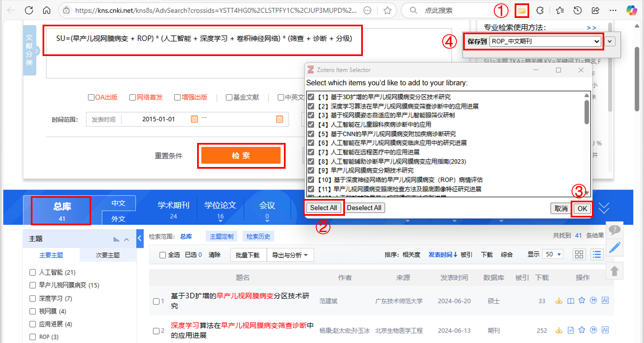The width and height of the screenshot is (644, 343).
Task: Cite the second result via quote icon
Action: (x=593, y=330)
